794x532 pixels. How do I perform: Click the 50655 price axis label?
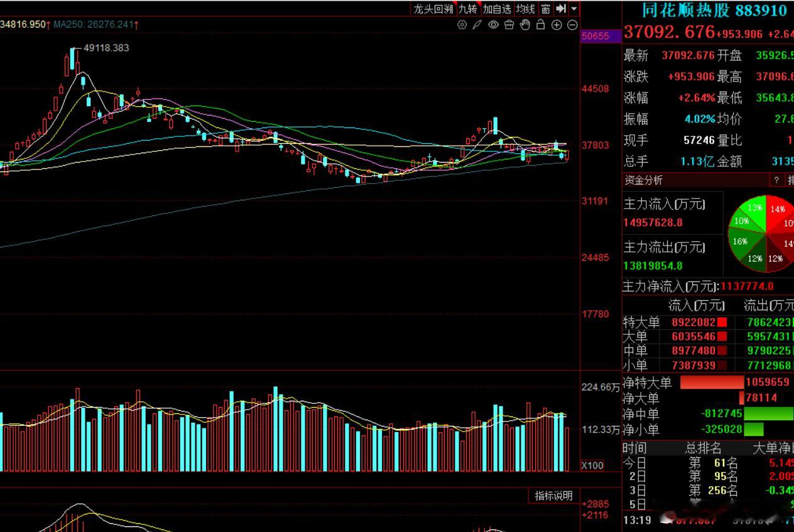point(595,36)
